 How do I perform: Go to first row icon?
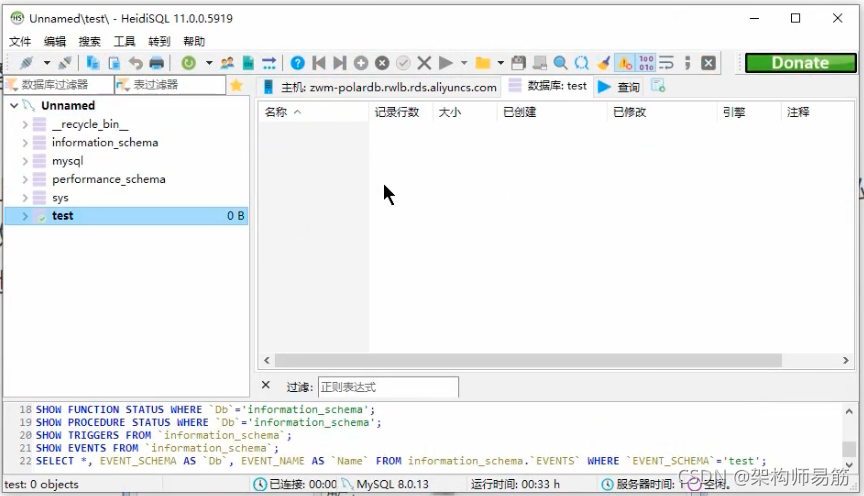(318, 63)
